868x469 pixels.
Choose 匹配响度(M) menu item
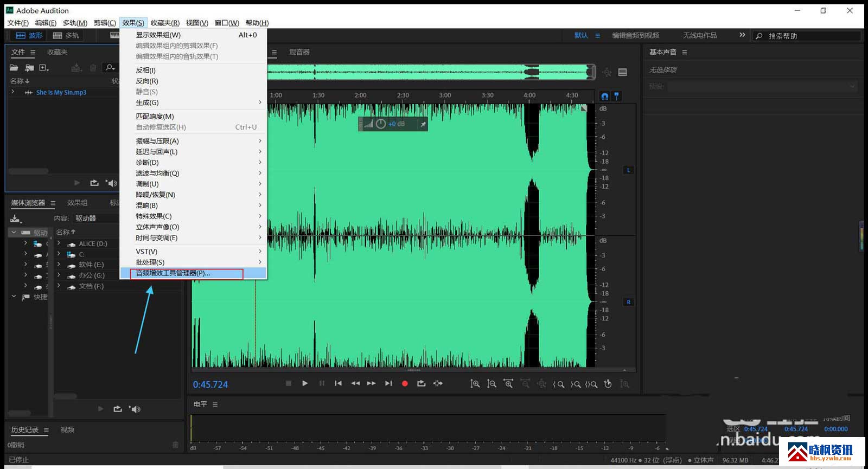[193, 117]
